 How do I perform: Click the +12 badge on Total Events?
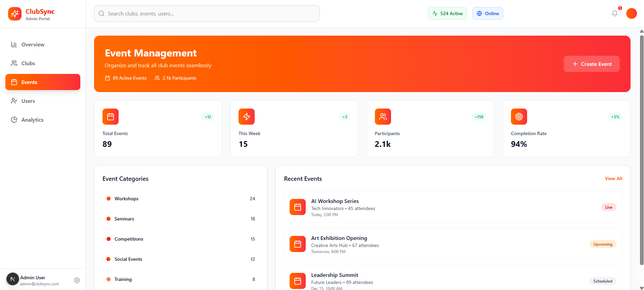pyautogui.click(x=208, y=117)
